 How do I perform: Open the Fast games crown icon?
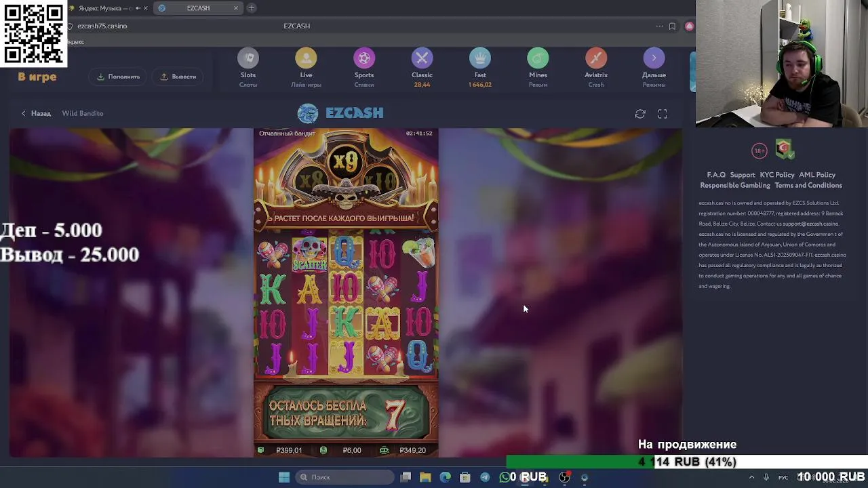pyautogui.click(x=480, y=58)
